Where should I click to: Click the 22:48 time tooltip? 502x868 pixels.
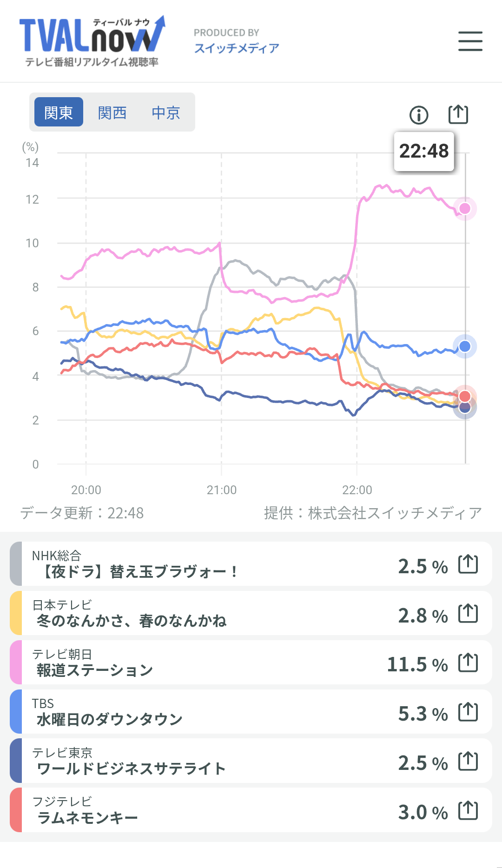[x=424, y=151]
